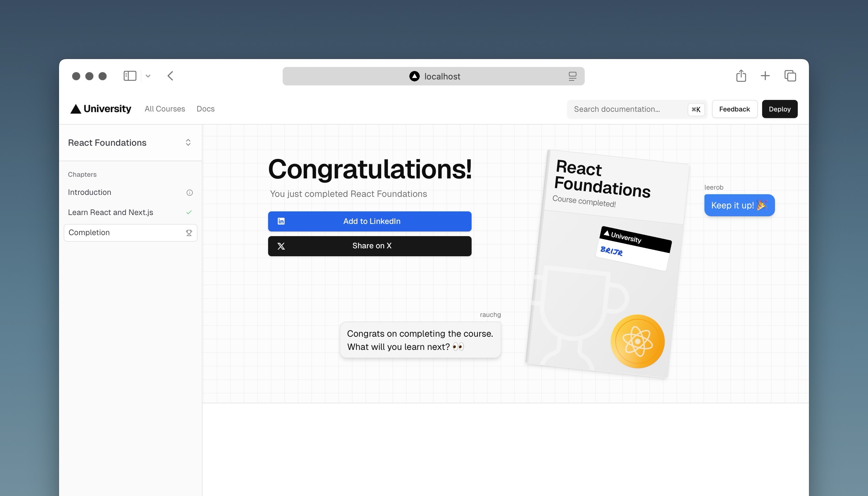Click the info icon next to Introduction
This screenshot has height=496, width=868.
[189, 193]
